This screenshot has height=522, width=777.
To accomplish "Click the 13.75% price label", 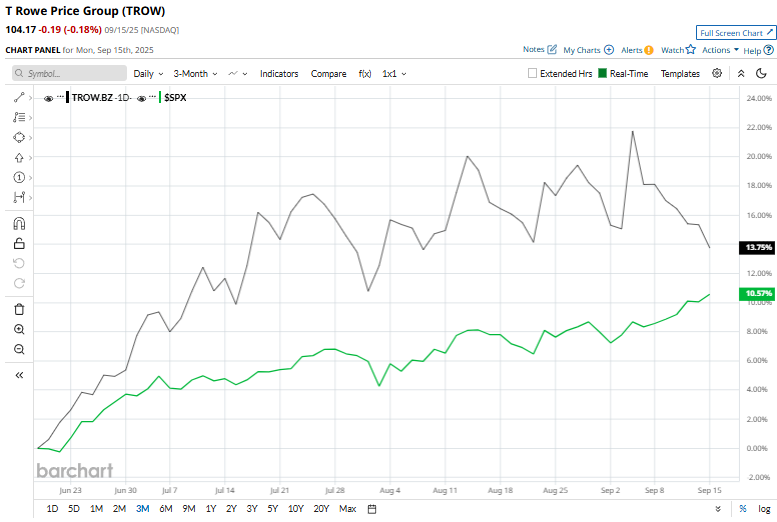I will 757,247.
